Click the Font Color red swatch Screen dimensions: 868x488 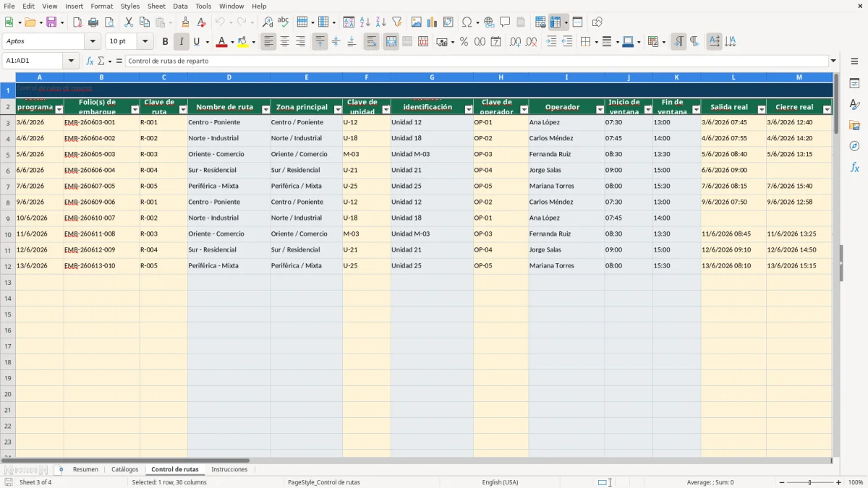point(221,42)
